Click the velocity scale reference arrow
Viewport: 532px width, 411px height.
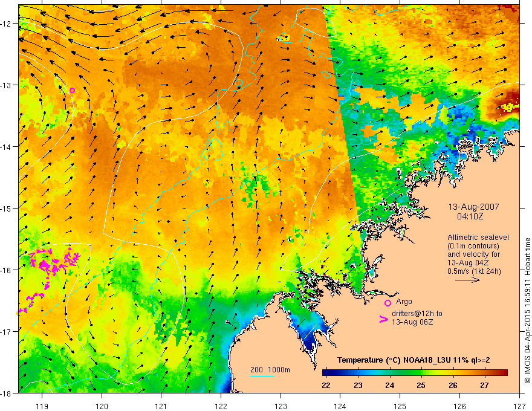click(x=467, y=280)
